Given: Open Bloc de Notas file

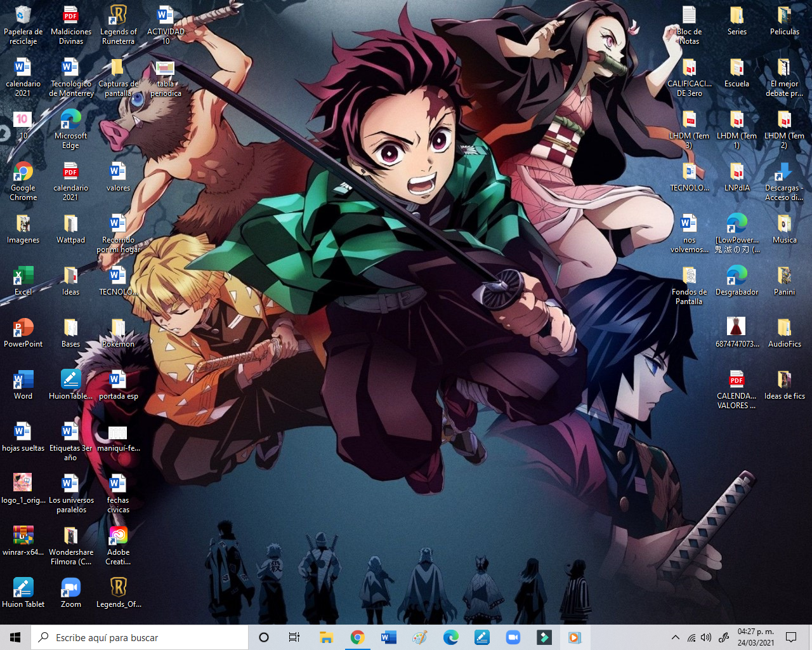Looking at the screenshot, I should coord(689,25).
